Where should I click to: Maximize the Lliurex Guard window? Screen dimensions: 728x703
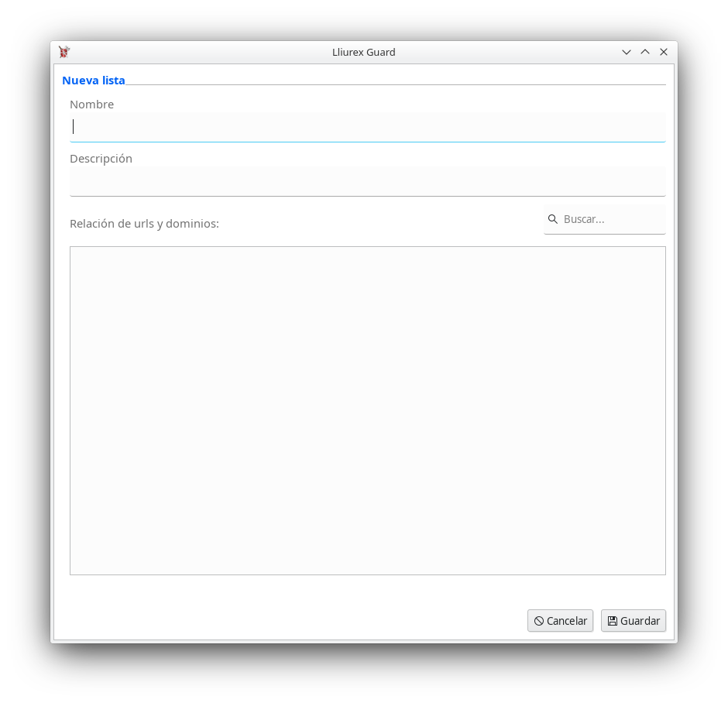point(645,52)
